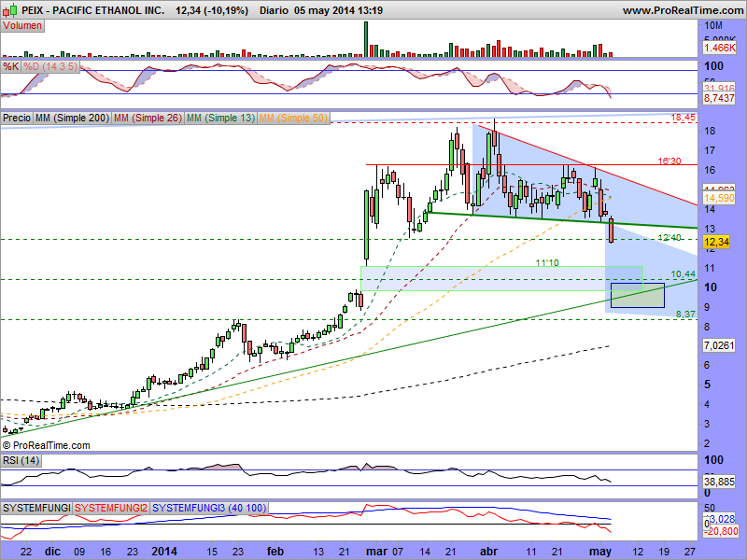Click the 8,7437 stochastic value box
The width and height of the screenshot is (747, 560).
[x=719, y=98]
